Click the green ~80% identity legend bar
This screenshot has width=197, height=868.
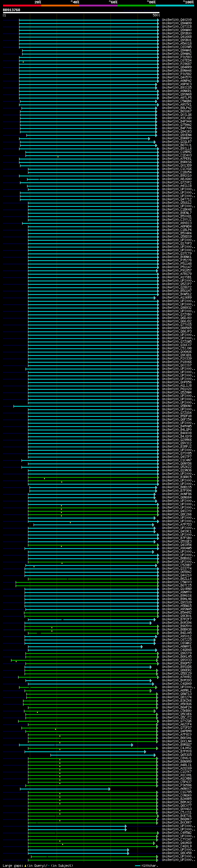point(137,6)
